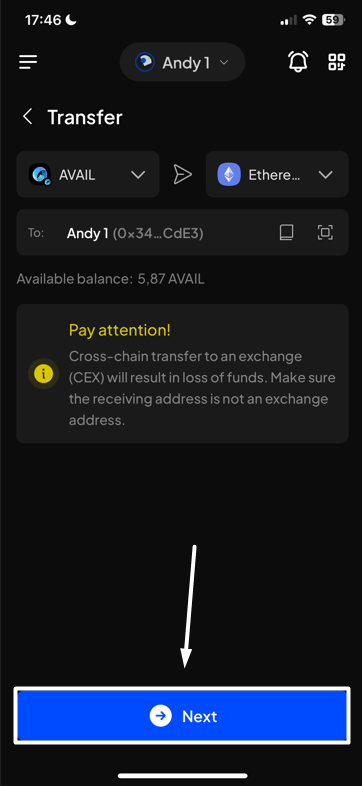Tap the Available balance 5,87 AVAIL text
Screen dimensions: 362x786
tap(110, 279)
